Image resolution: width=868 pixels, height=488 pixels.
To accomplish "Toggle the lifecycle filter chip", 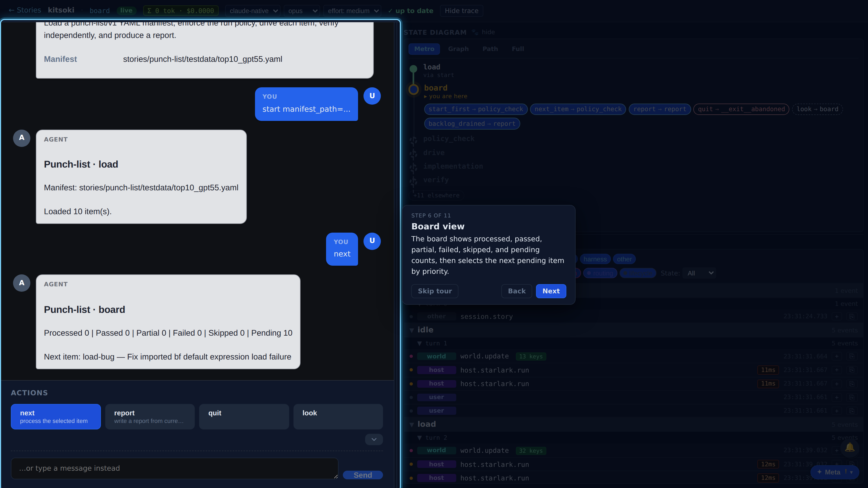I will tap(637, 273).
